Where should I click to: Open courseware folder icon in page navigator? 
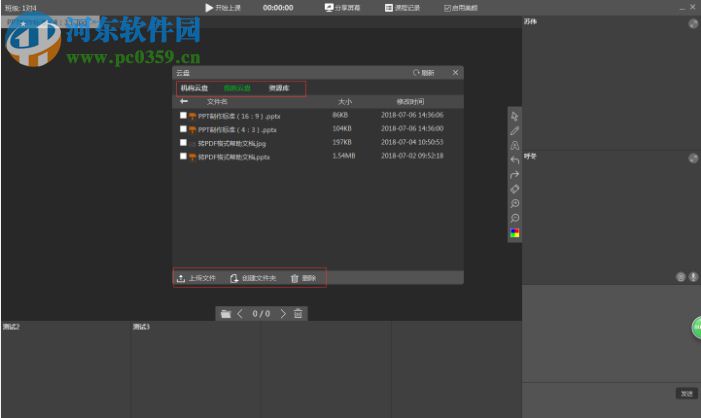click(x=226, y=314)
